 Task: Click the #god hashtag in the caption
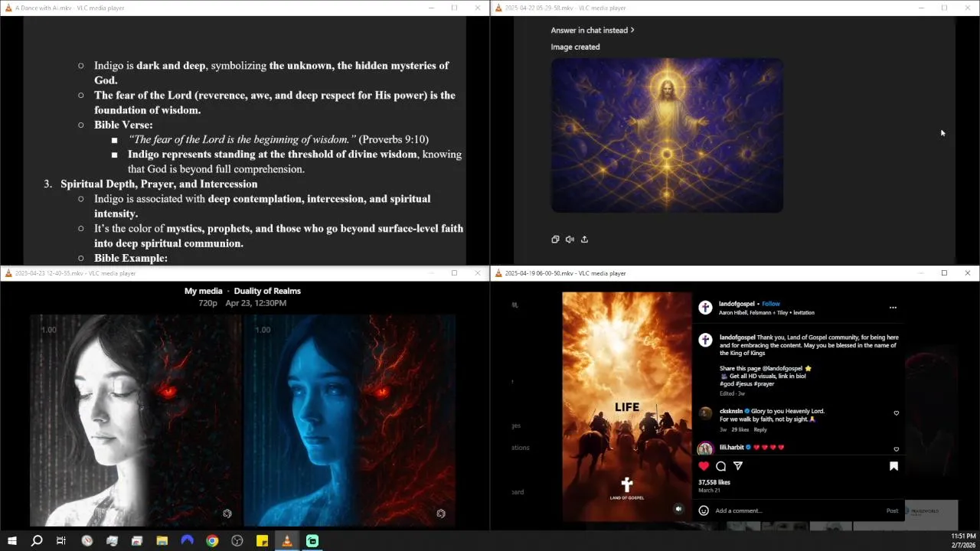coord(727,384)
